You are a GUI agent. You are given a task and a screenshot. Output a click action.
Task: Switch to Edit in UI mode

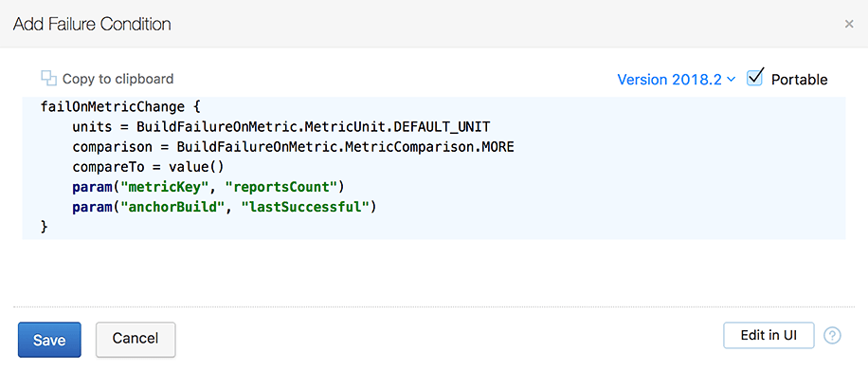(x=769, y=336)
